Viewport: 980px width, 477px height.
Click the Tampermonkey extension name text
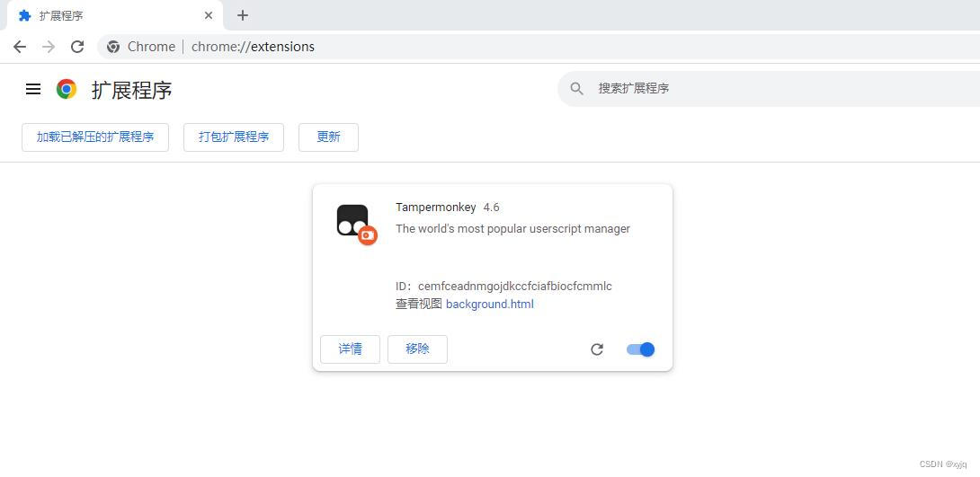pyautogui.click(x=436, y=208)
